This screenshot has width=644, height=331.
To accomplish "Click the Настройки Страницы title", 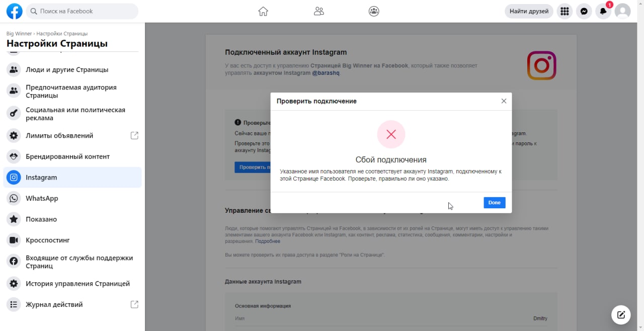I will coord(57,44).
